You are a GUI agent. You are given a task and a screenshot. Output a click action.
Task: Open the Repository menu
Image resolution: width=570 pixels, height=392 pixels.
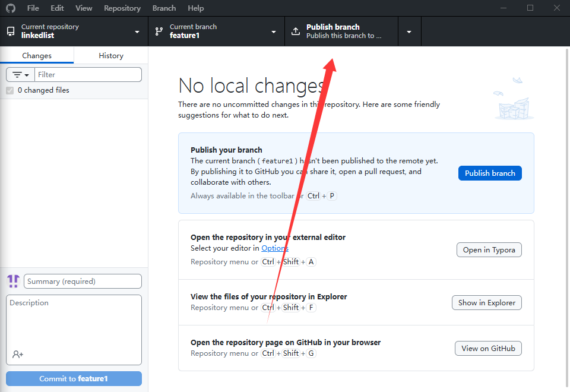pos(122,8)
